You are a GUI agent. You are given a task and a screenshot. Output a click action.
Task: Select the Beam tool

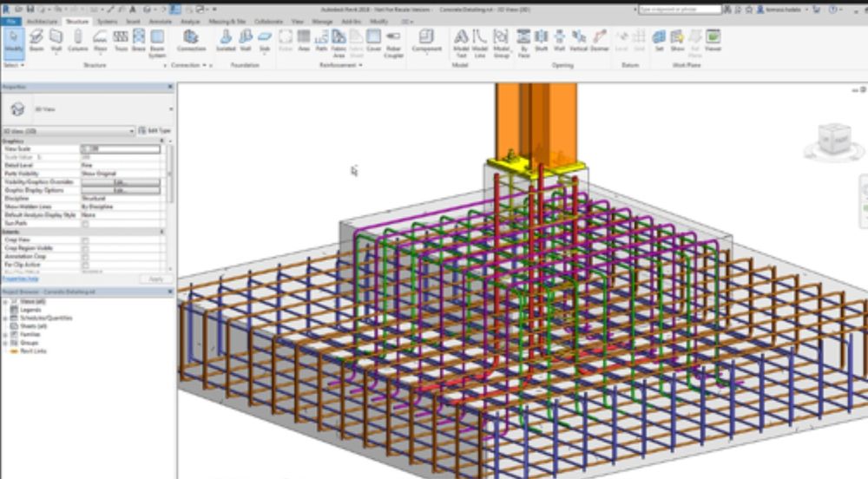[36, 42]
